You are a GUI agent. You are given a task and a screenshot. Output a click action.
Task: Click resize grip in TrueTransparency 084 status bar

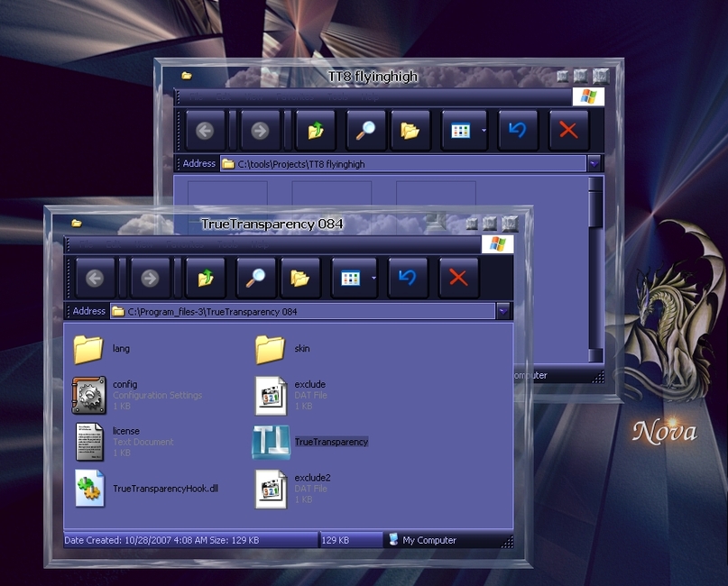(x=508, y=542)
